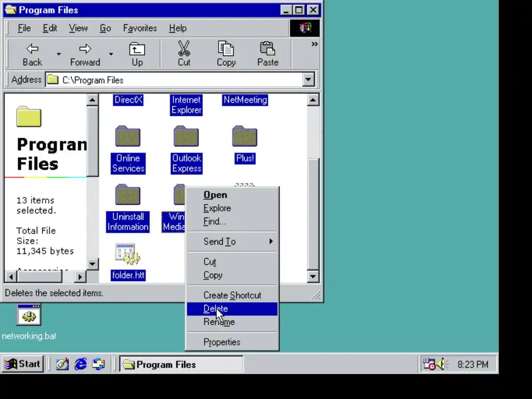
Task: Choose Open in the context menu
Action: (232, 195)
